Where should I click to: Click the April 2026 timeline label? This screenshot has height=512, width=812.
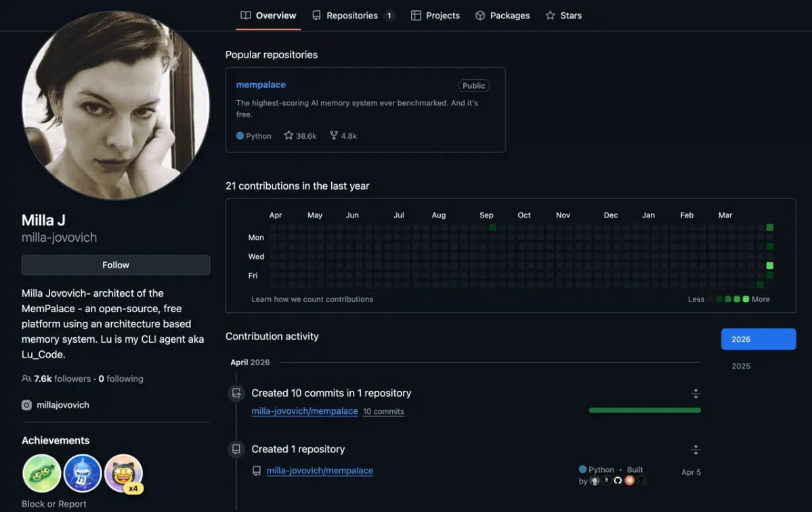[250, 362]
